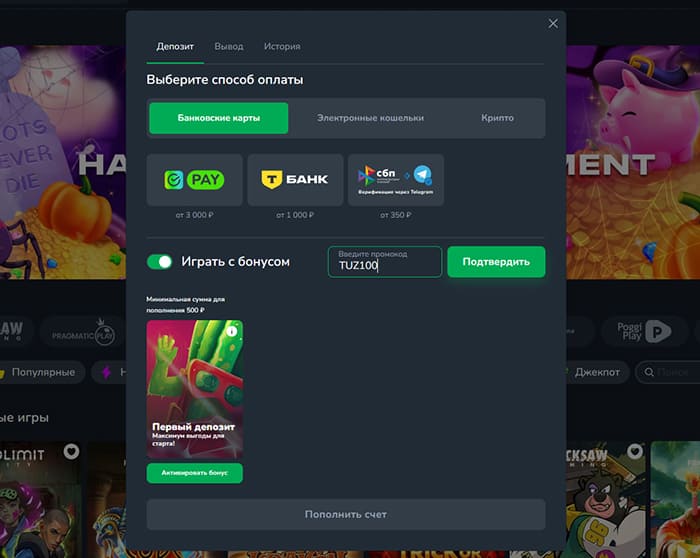Click the promo code input field
Viewport: 700px width, 558px height.
point(385,262)
